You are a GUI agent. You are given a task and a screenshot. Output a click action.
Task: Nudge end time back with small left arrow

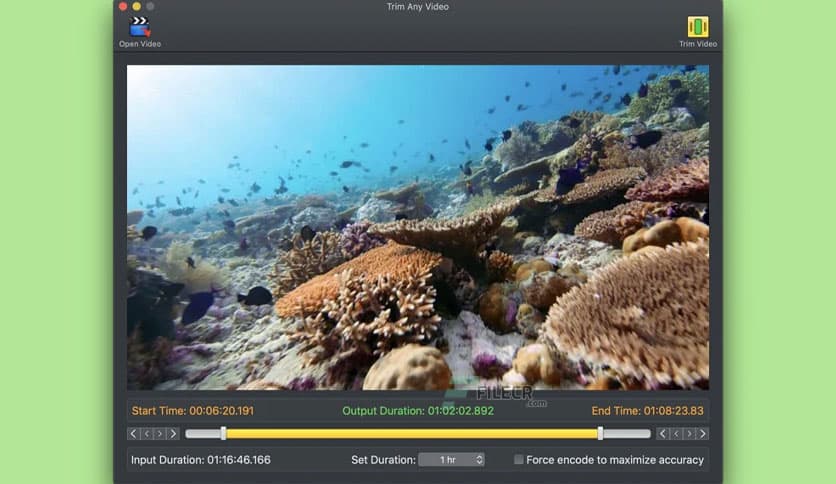676,434
